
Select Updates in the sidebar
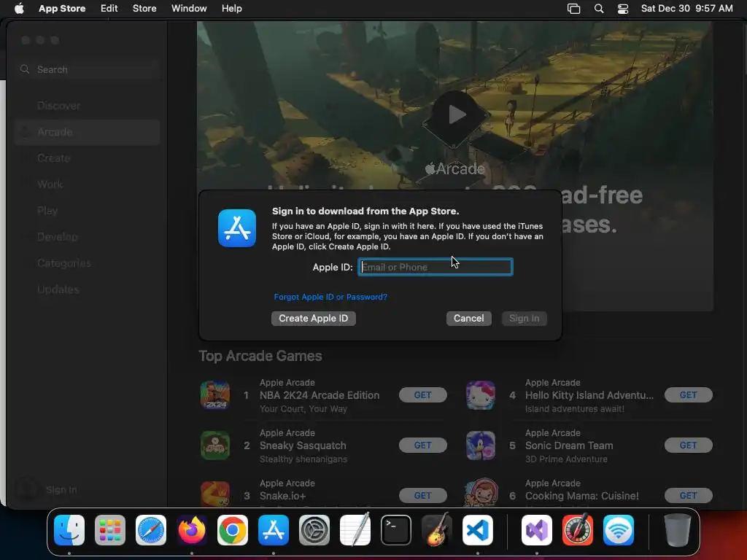coord(88,289)
